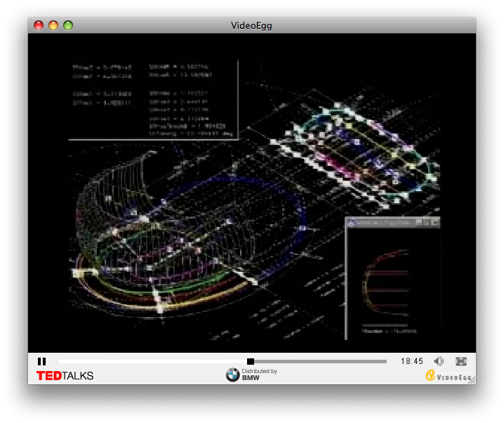
Task: Click the square playhead on the seek bar
Action: (251, 361)
